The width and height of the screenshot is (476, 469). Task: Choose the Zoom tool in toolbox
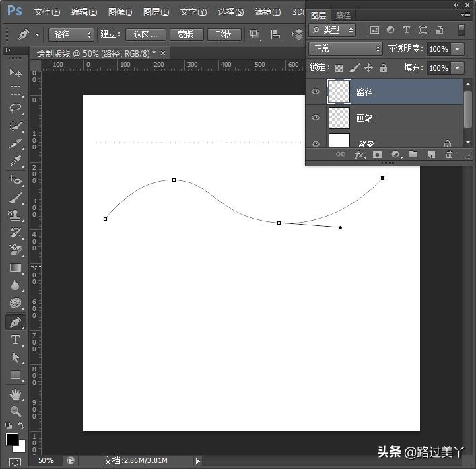(15, 411)
